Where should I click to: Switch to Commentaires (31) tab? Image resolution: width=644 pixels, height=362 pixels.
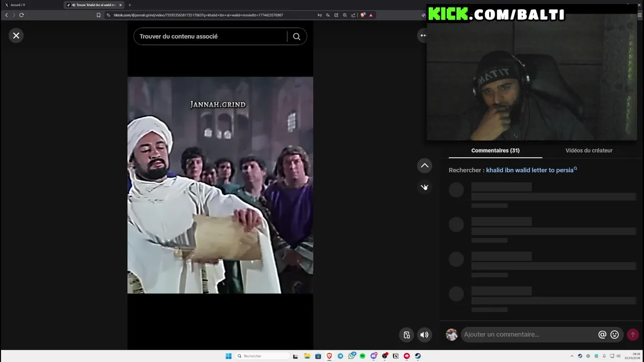click(495, 150)
